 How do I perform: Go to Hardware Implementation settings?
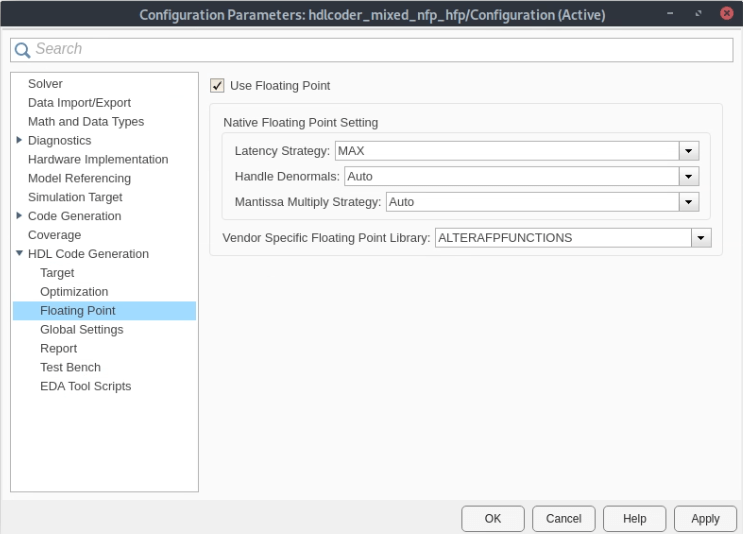[98, 159]
